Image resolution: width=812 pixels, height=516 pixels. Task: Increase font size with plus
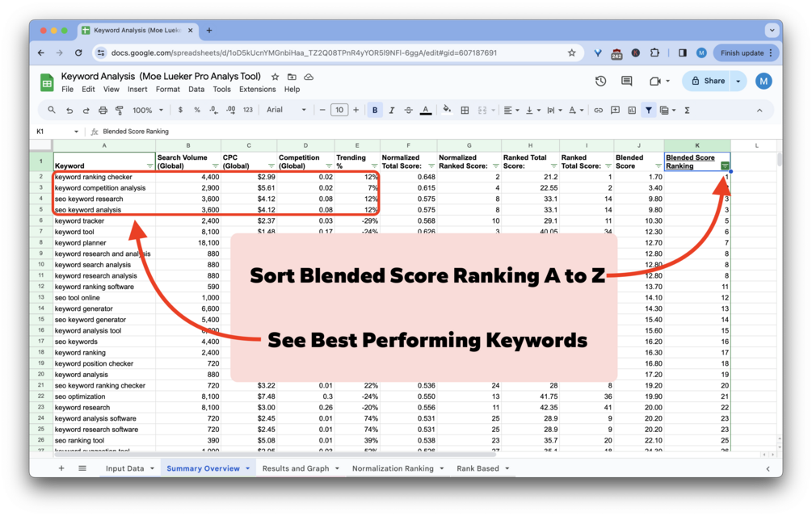356,111
